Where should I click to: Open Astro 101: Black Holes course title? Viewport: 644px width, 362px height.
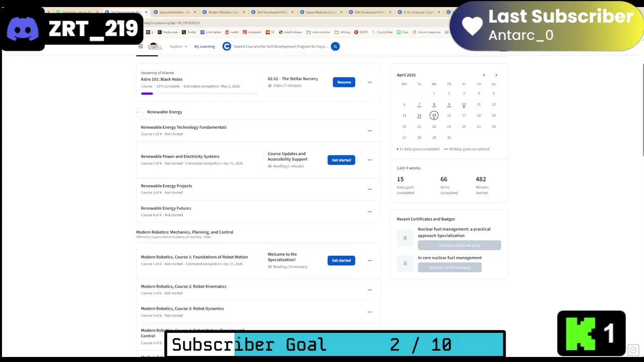coord(162,79)
